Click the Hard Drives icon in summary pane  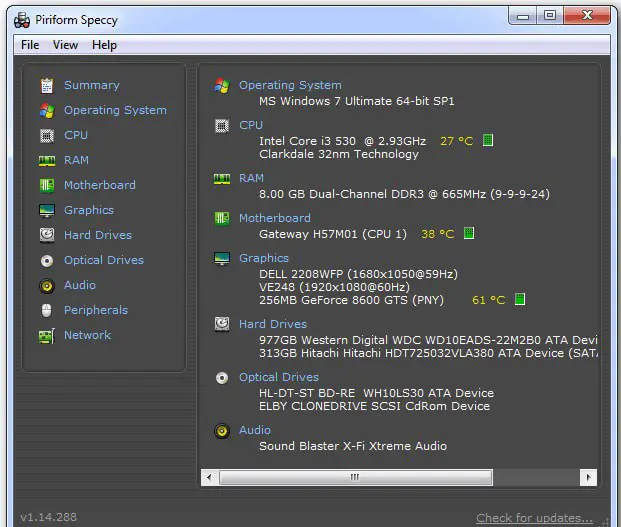point(222,324)
